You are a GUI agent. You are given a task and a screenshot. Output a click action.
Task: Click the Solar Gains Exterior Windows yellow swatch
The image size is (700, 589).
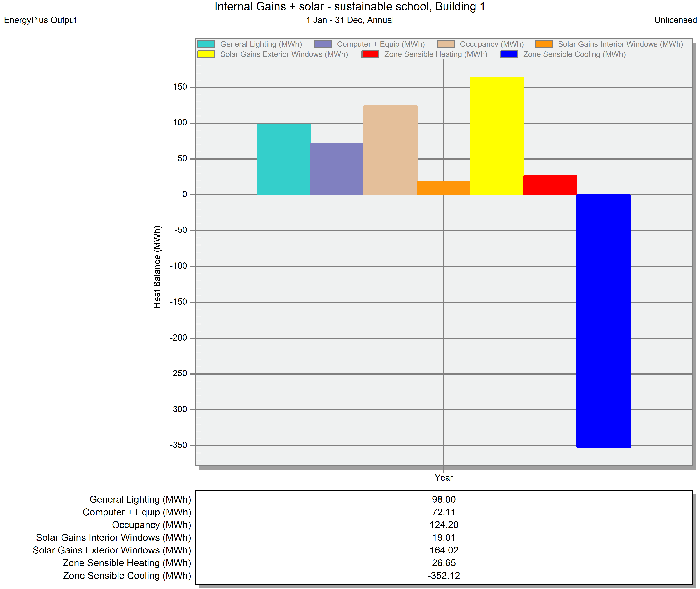[x=206, y=54]
